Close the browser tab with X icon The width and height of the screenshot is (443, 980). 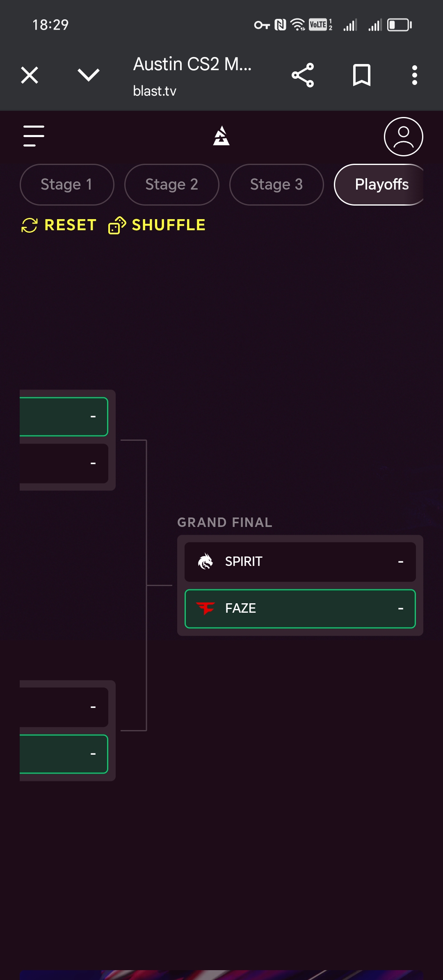30,75
